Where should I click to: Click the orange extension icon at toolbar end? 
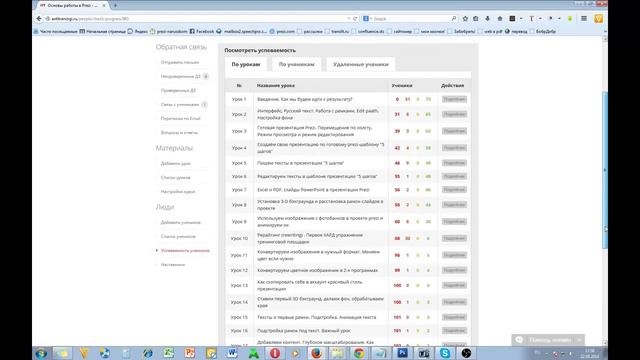(598, 19)
